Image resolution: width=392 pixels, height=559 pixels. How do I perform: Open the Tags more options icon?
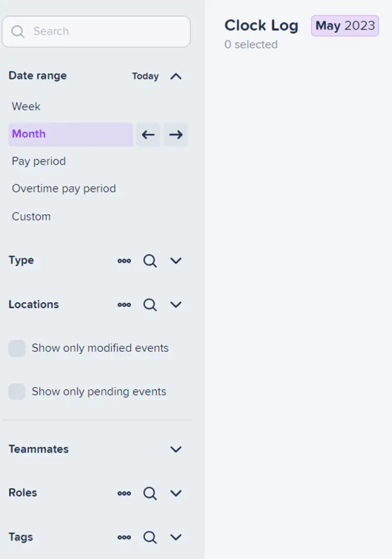click(124, 537)
